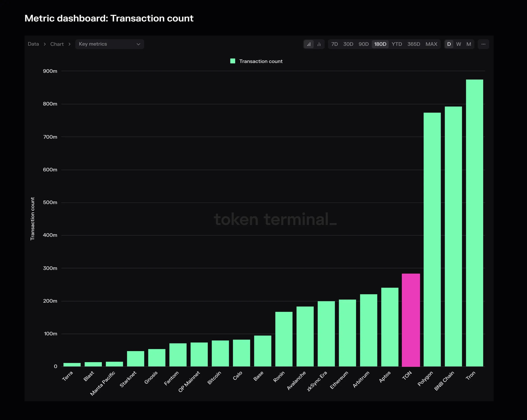Choose the MAX time range
527x420 pixels.
[x=431, y=44]
